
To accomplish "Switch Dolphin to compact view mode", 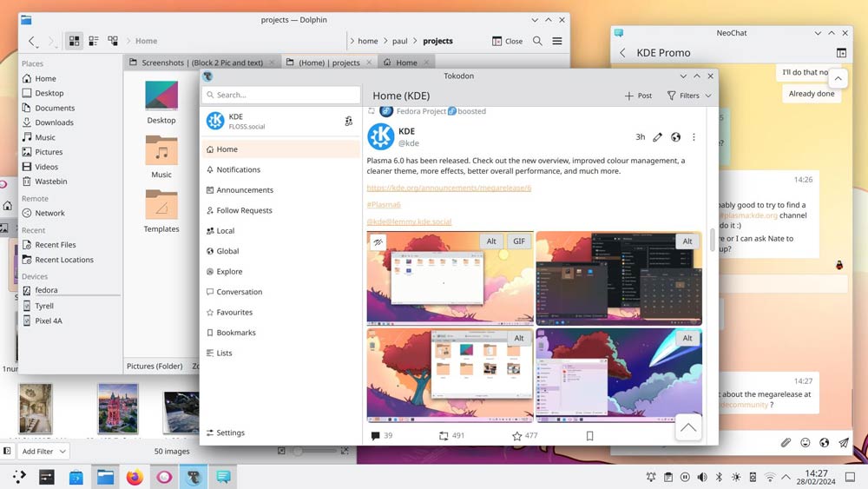I will pos(93,41).
